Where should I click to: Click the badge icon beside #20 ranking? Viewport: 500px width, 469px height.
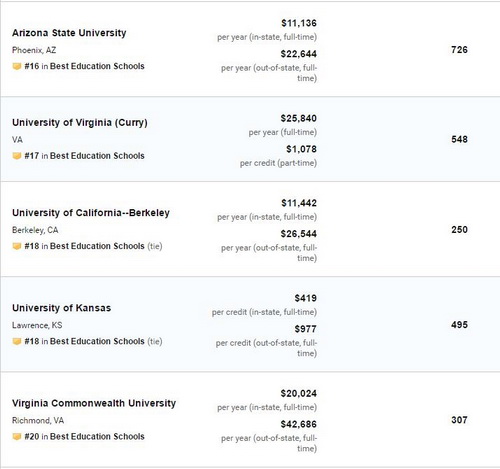tap(17, 437)
